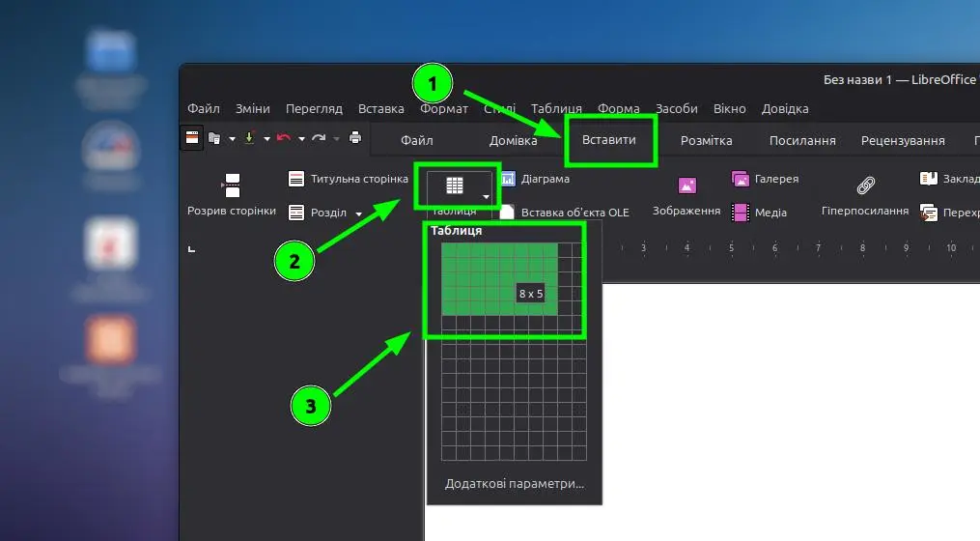Screen dimensions: 980x541
Task: Open the Засоби menu
Action: pos(676,109)
